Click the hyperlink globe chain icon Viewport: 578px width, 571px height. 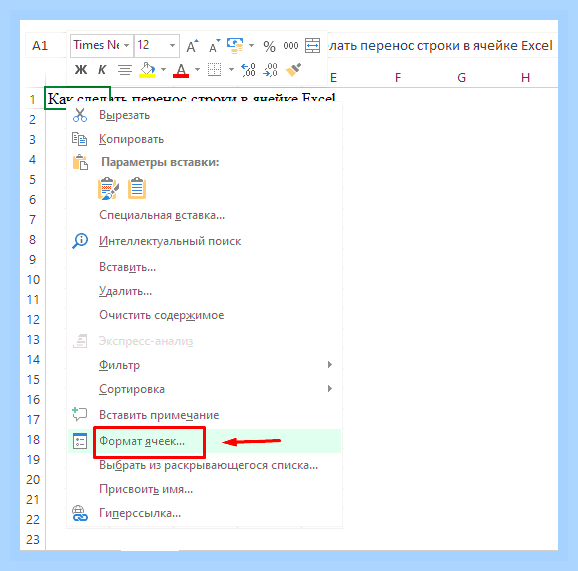(x=80, y=513)
